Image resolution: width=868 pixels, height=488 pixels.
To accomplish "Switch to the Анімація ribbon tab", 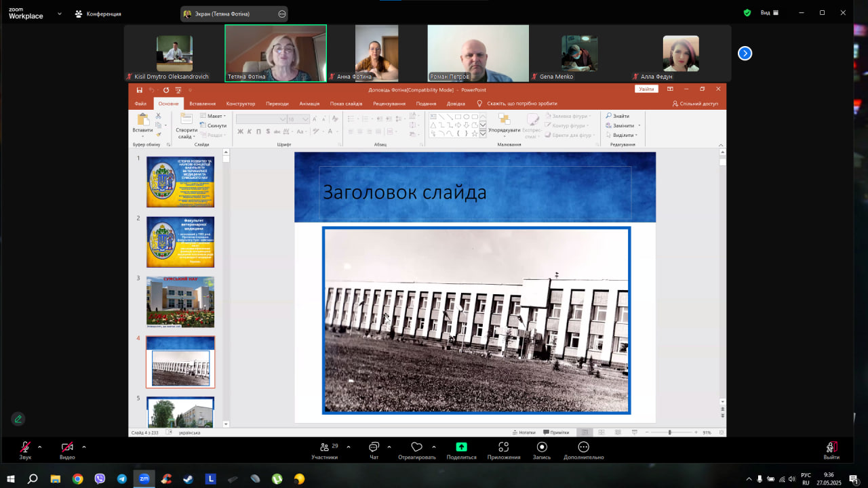I will 309,104.
